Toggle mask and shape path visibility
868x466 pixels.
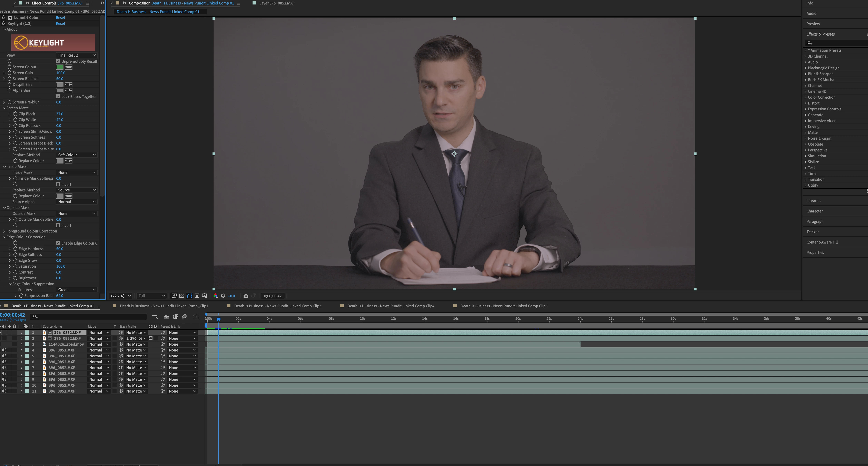point(189,296)
